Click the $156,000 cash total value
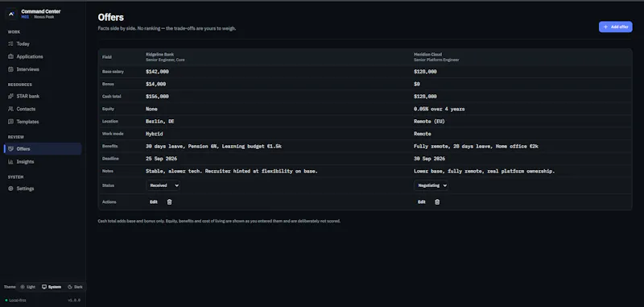The image size is (644, 307). click(157, 96)
